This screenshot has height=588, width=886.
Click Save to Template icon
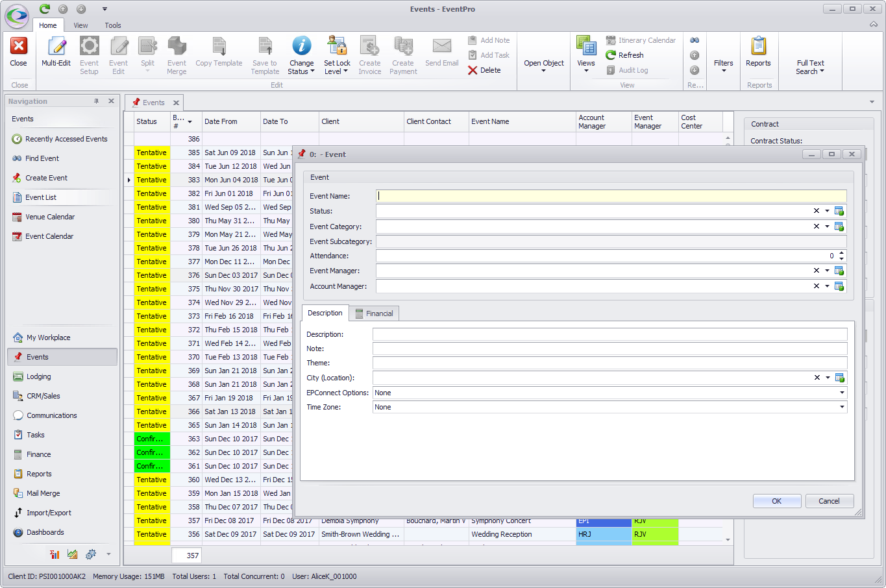(265, 46)
